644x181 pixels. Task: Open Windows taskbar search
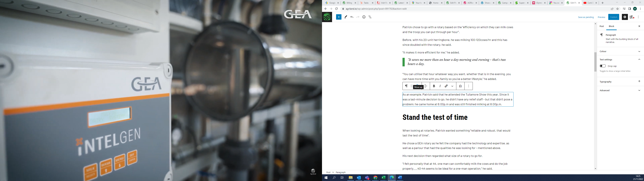(334, 178)
